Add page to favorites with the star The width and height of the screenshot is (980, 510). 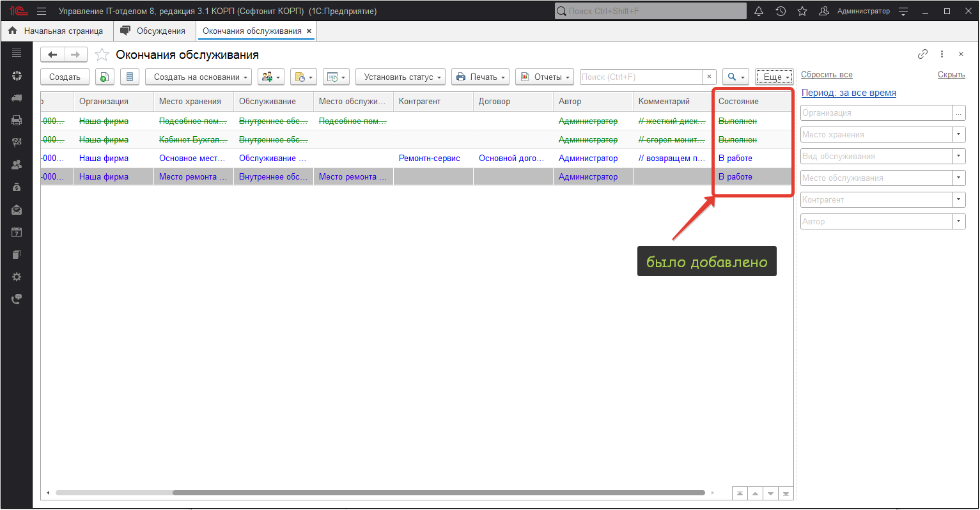(x=102, y=55)
